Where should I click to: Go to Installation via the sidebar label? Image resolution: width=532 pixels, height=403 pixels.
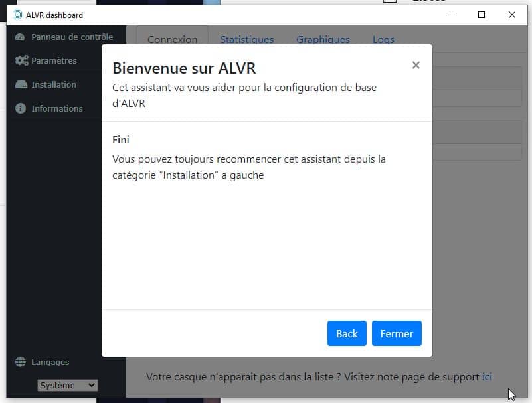(54, 85)
